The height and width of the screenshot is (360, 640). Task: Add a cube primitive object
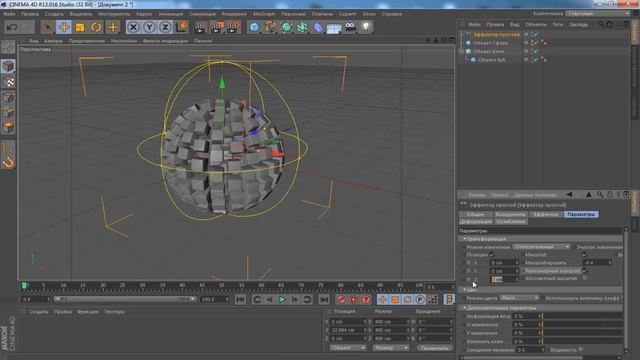[x=254, y=27]
